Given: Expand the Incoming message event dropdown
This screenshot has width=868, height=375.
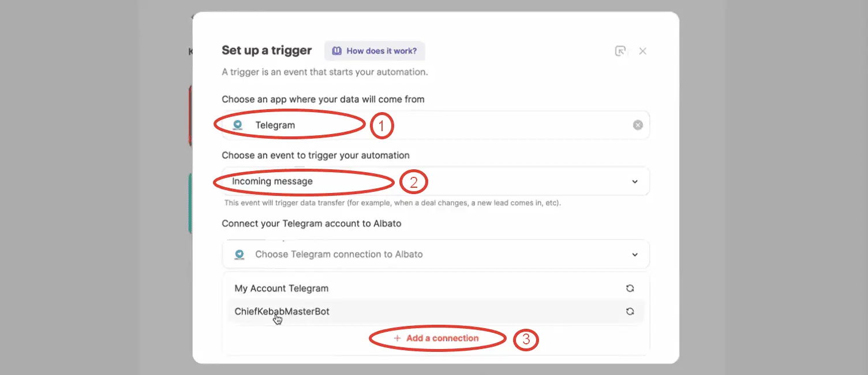Looking at the screenshot, I should pos(436,181).
